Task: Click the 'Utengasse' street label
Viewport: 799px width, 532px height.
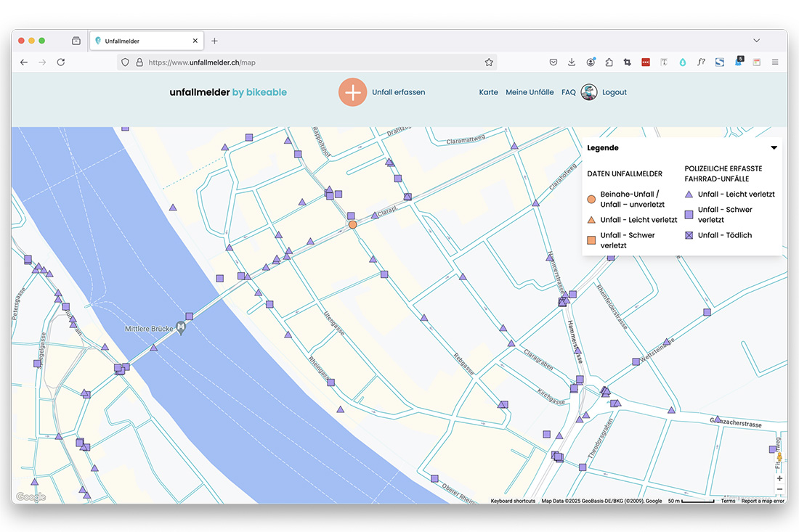Action: [334, 323]
